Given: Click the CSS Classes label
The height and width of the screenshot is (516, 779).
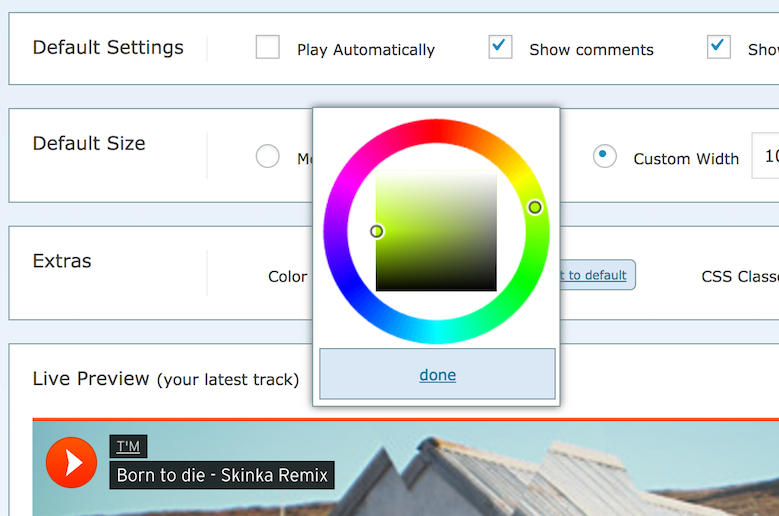Looking at the screenshot, I should pos(740,277).
